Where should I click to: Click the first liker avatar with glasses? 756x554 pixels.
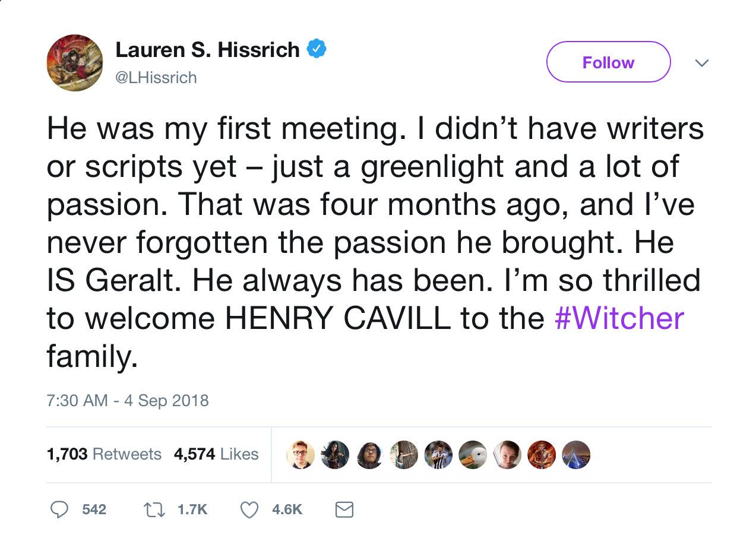pos(300,455)
